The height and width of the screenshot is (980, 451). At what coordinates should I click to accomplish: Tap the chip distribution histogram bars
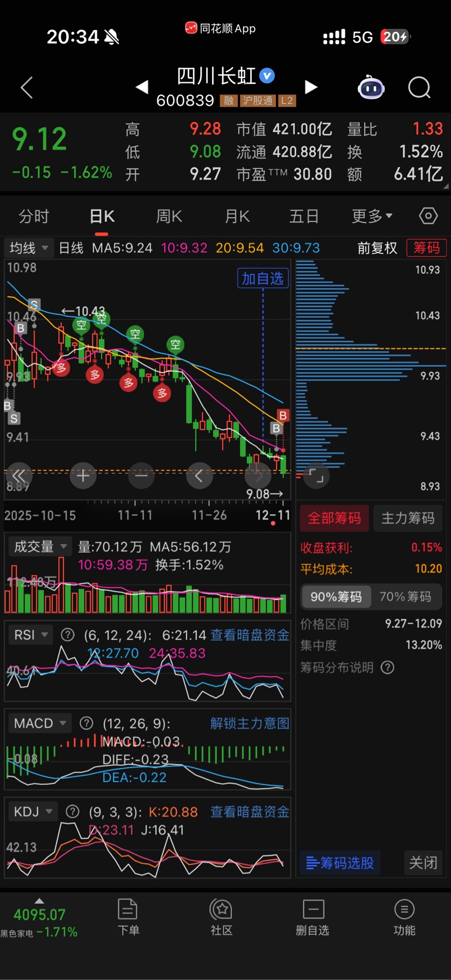[x=370, y=370]
